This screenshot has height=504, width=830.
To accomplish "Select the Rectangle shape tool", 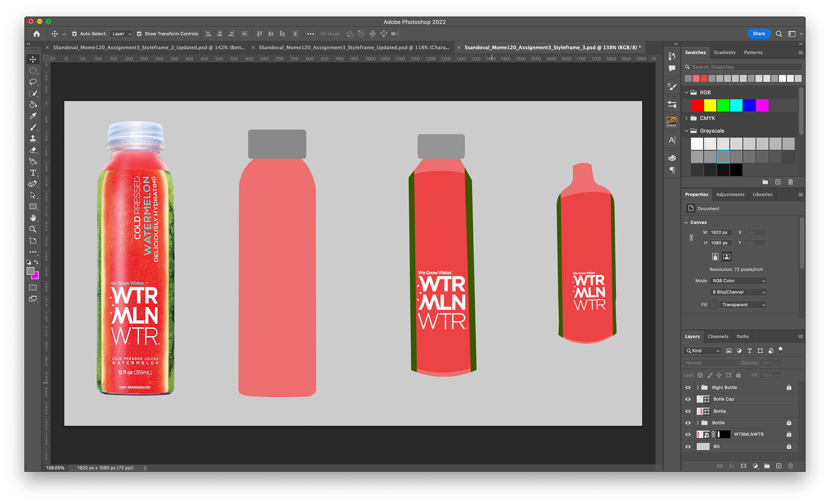I will coord(33,206).
